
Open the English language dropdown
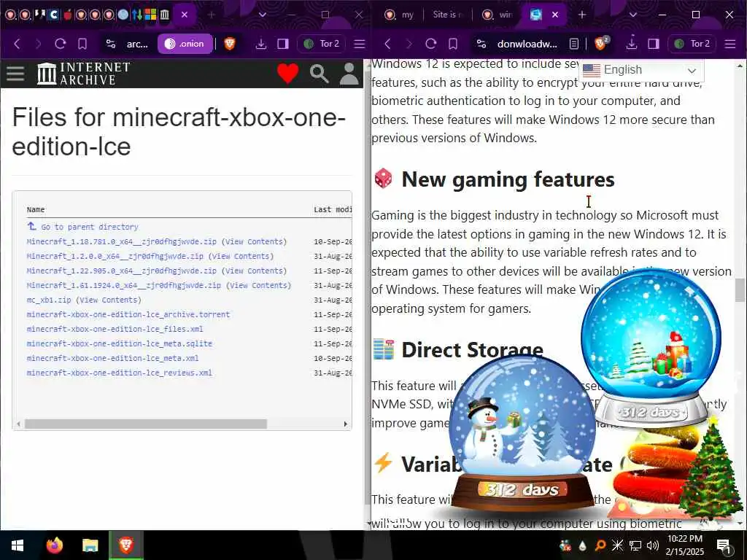pos(641,71)
